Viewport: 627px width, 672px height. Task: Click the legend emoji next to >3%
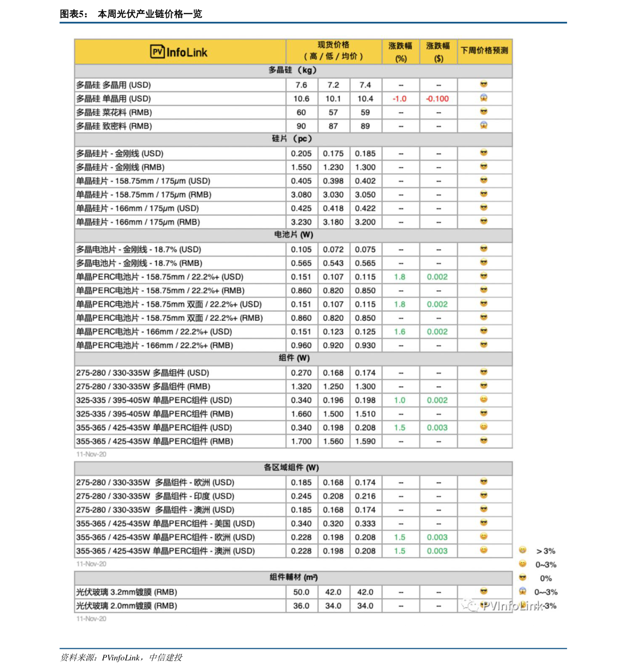point(523,550)
